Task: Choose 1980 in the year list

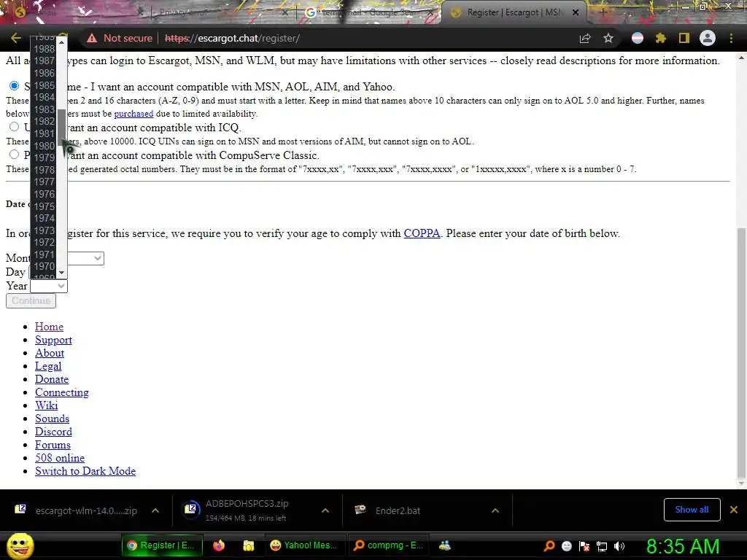Action: tap(44, 146)
